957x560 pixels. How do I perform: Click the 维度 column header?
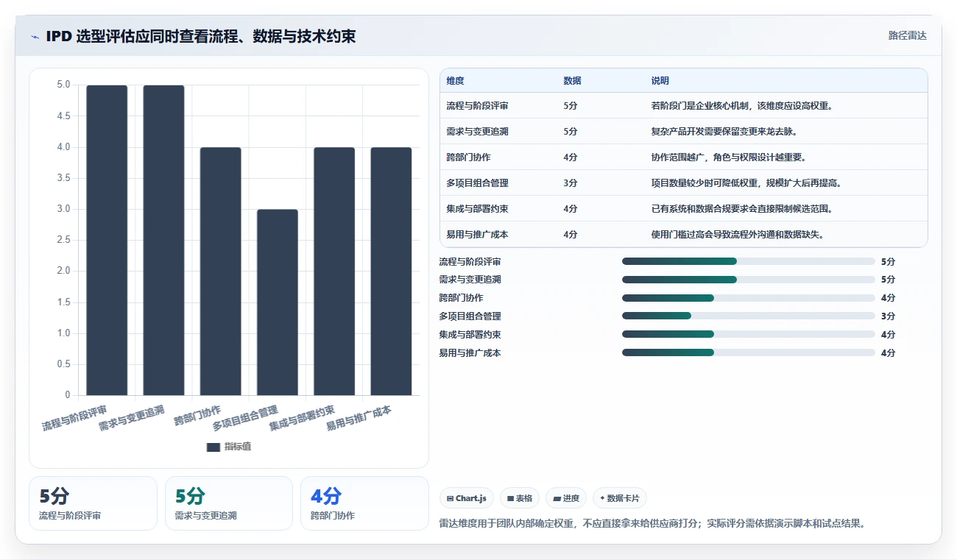pyautogui.click(x=455, y=81)
